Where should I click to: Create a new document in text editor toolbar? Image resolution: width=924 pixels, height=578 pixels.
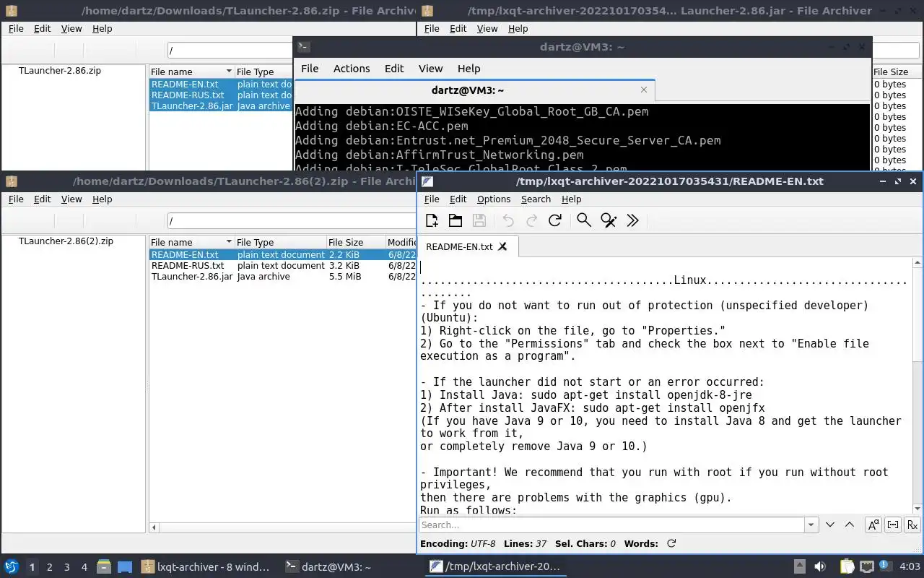click(x=432, y=220)
